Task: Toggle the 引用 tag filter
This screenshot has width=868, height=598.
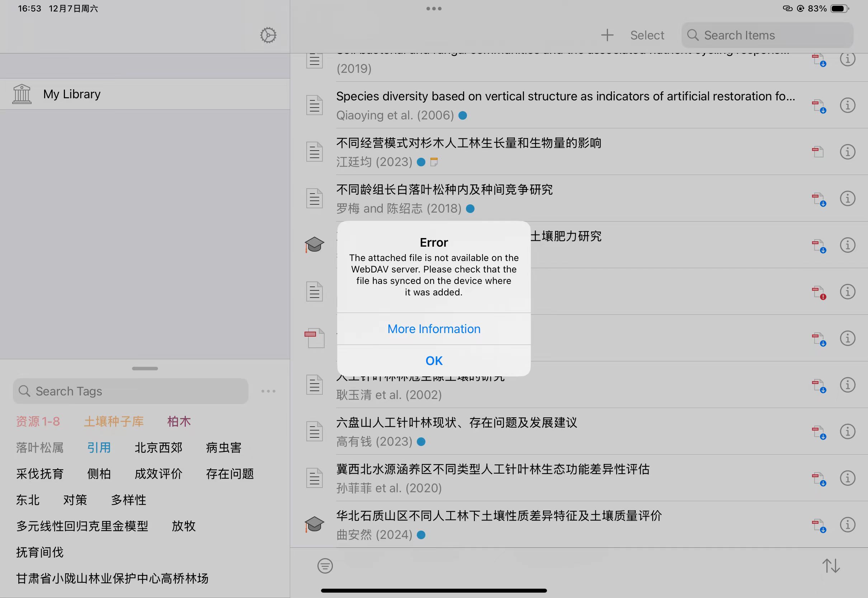Action: (99, 447)
